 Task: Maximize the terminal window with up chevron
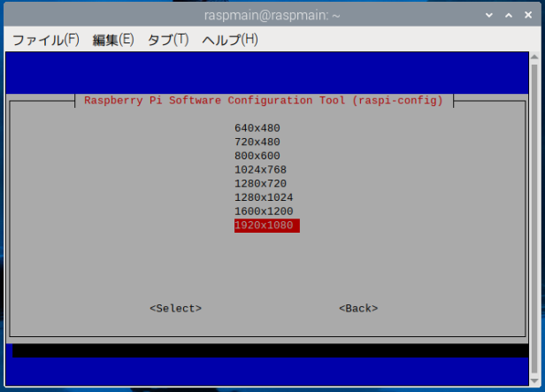(x=509, y=15)
